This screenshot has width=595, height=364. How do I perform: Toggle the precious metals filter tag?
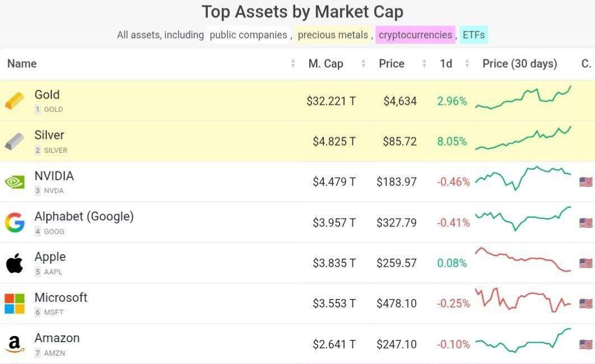(333, 35)
